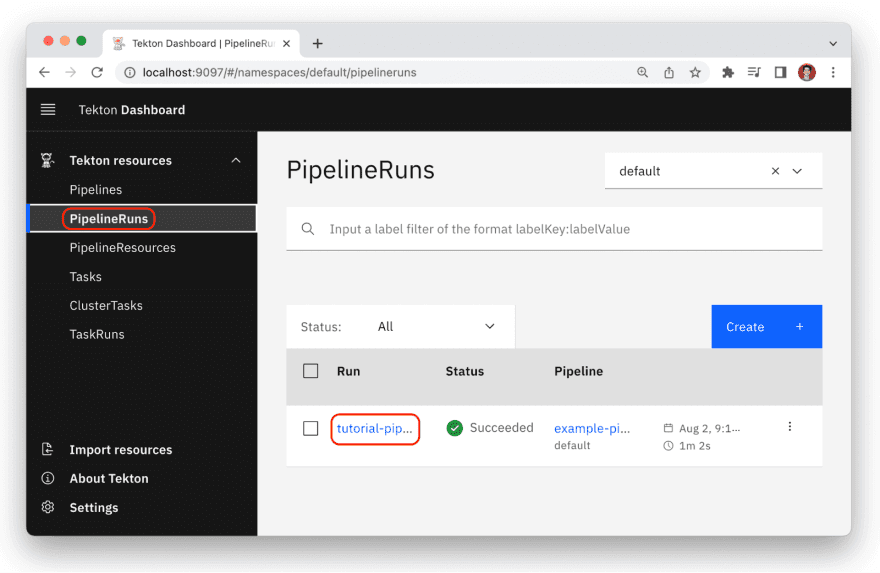The image size is (880, 573).
Task: Click the Run column header
Action: tap(349, 371)
